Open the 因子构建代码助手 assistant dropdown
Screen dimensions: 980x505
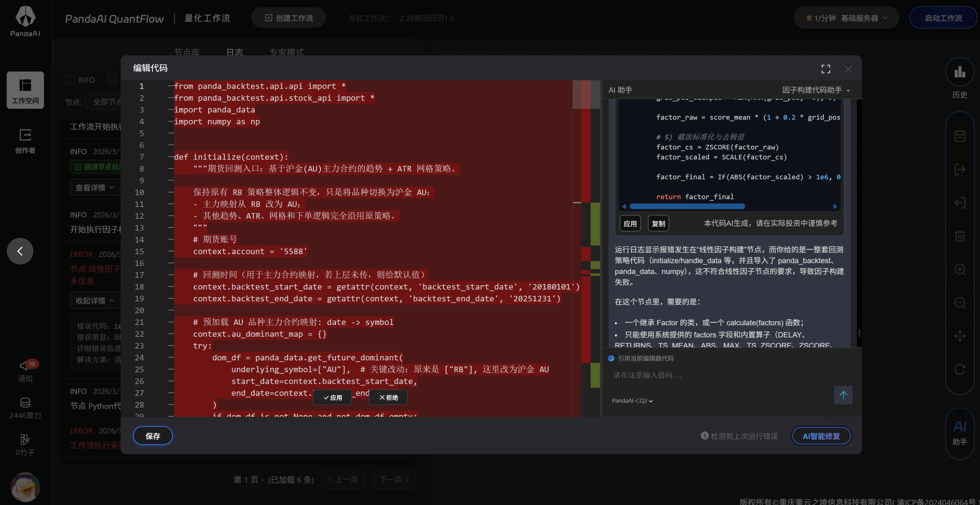(x=816, y=90)
